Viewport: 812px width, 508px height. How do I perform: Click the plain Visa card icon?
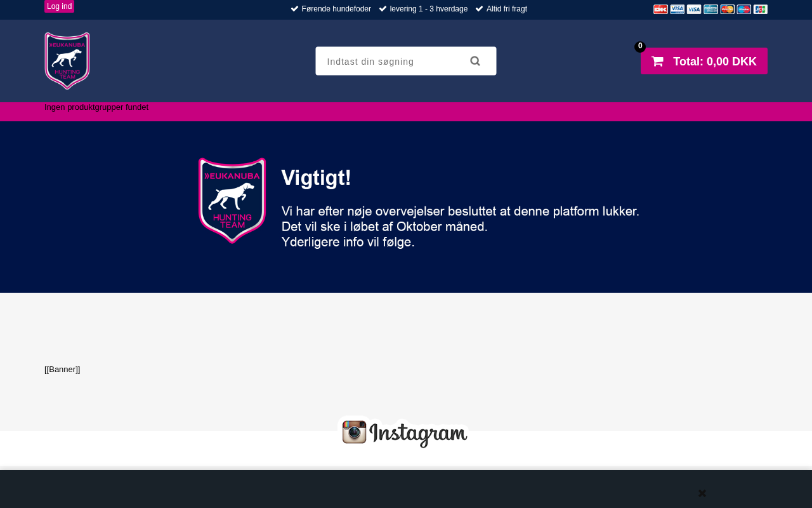(x=694, y=9)
